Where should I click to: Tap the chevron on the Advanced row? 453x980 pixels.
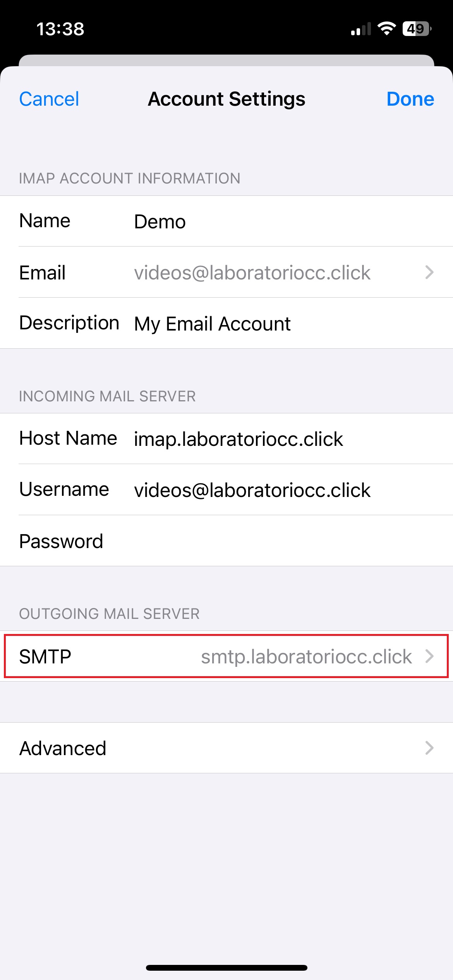click(429, 748)
